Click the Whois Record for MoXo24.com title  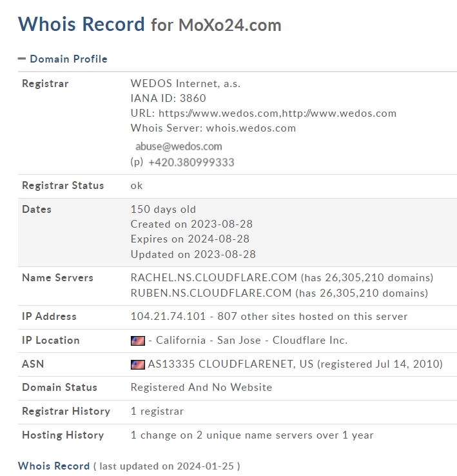pyautogui.click(x=150, y=25)
